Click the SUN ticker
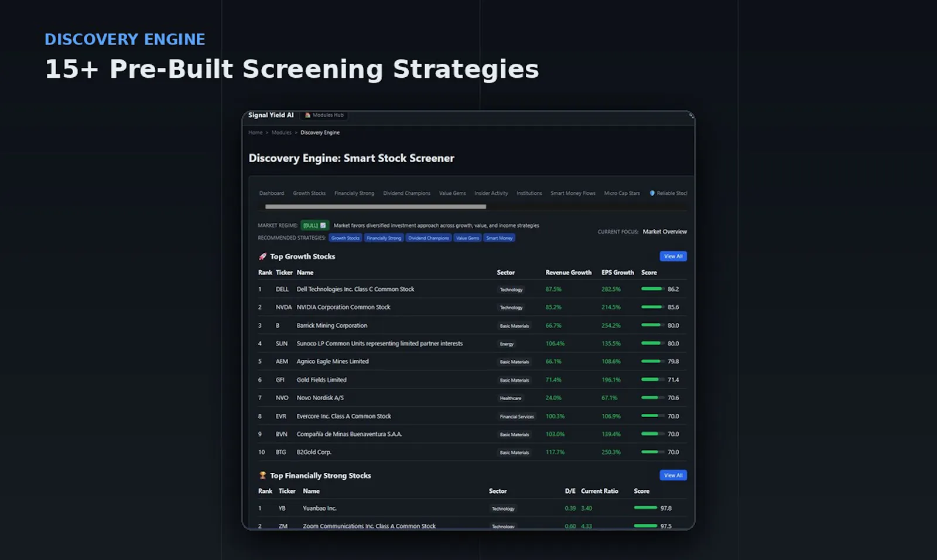This screenshot has height=560, width=937. click(282, 343)
